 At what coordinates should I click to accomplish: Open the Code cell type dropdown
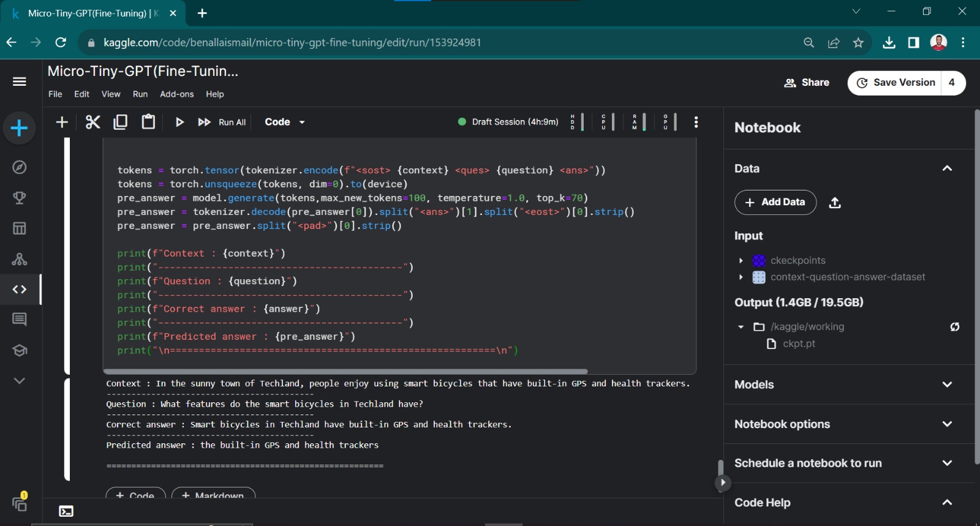click(x=284, y=122)
